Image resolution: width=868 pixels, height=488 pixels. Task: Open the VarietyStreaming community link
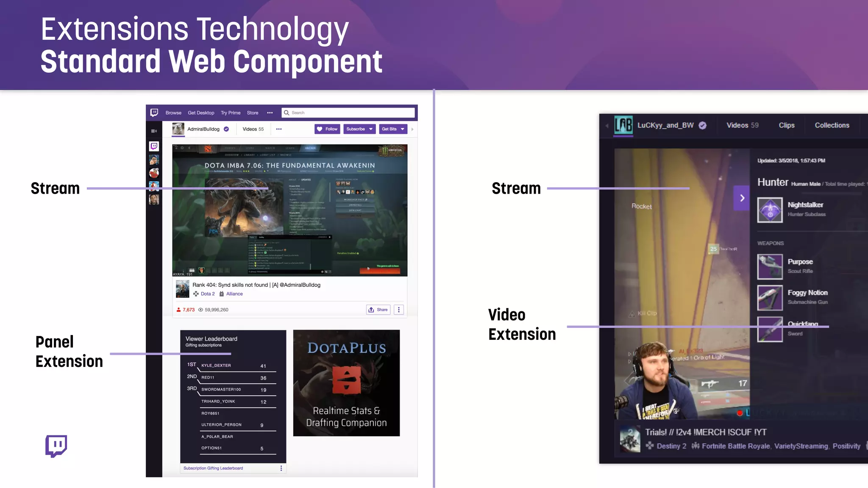(x=801, y=446)
